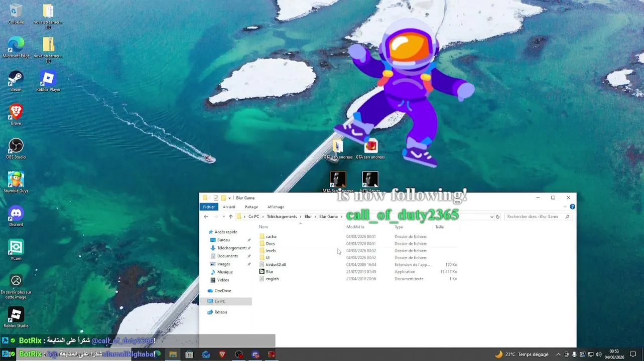The width and height of the screenshot is (644, 361).
Task: Select the VCam desktop shortcut
Action: click(x=16, y=250)
